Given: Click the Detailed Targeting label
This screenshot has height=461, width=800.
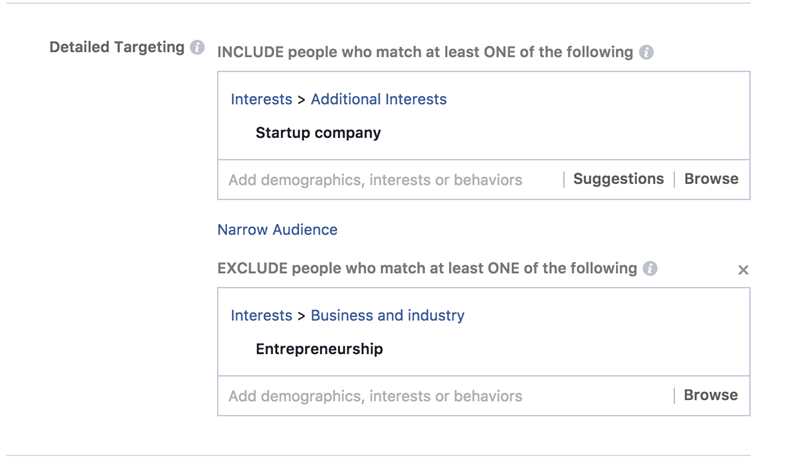Looking at the screenshot, I should click(117, 47).
